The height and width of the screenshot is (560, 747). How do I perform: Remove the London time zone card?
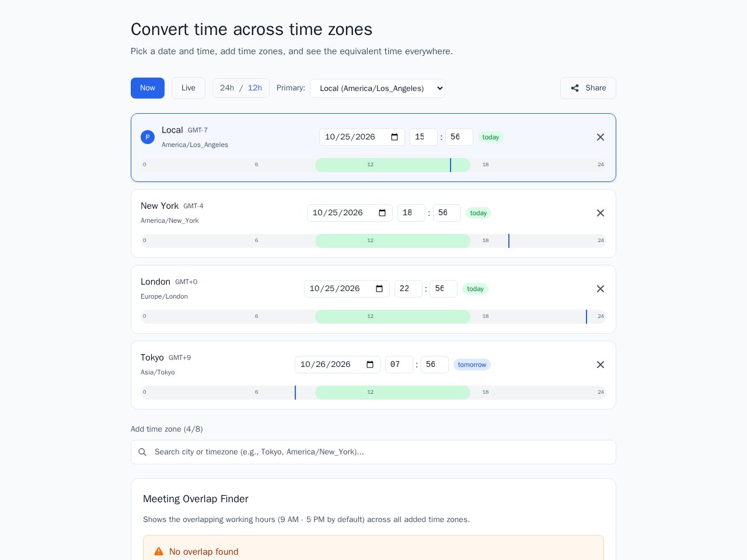[601, 289]
